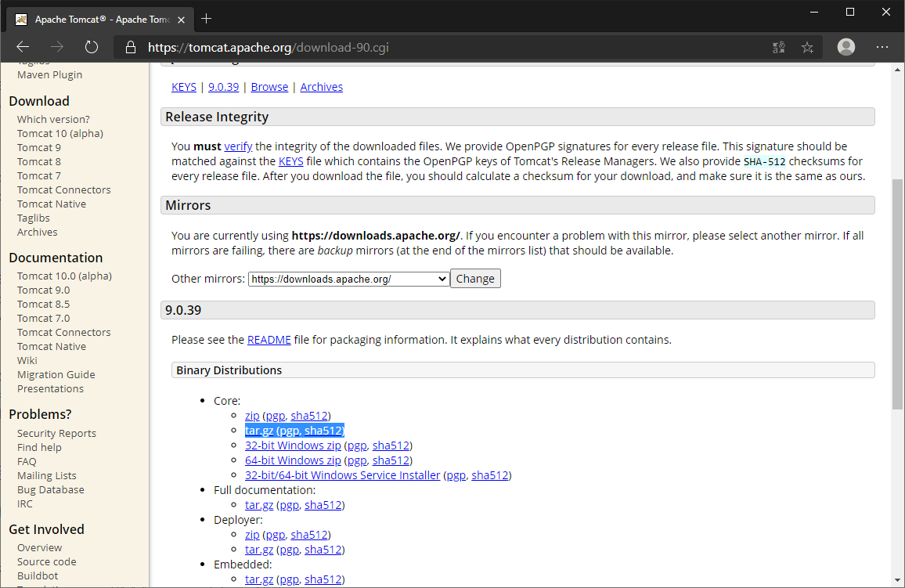The height and width of the screenshot is (588, 905).
Task: Open the Migration Guide sidebar link
Action: [56, 374]
